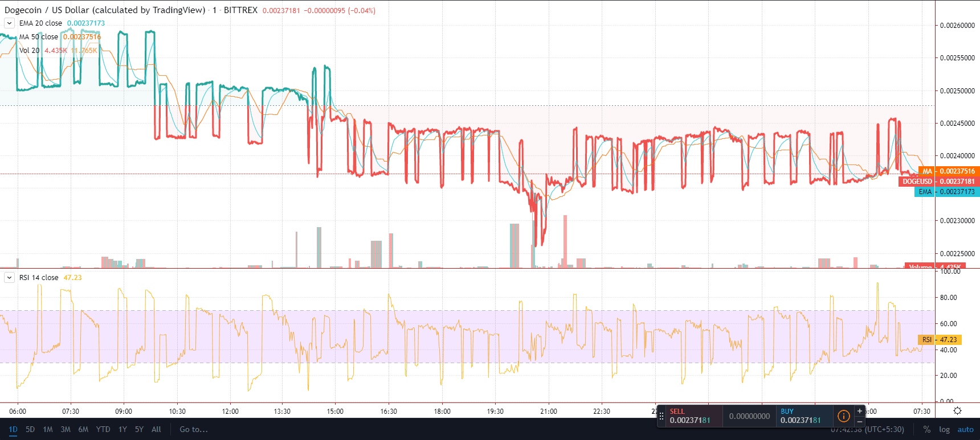This screenshot has height=440, width=980.
Task: Select the 5Y time range
Action: [139, 429]
